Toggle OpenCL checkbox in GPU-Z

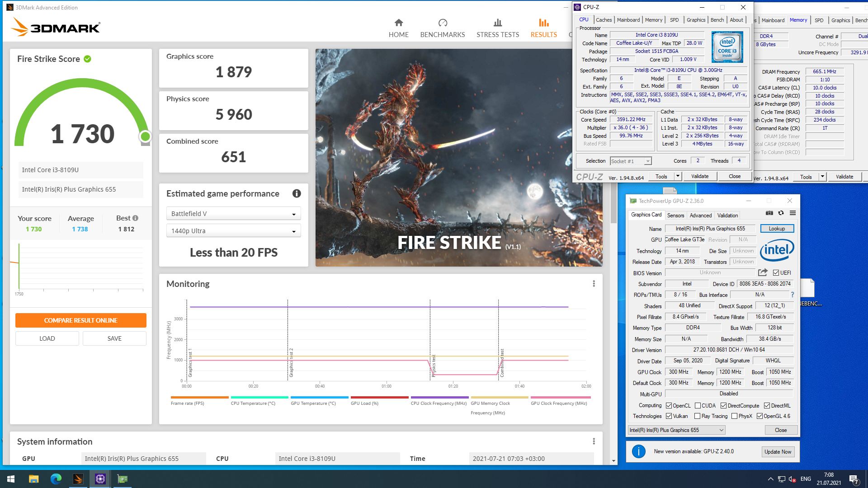coord(669,405)
